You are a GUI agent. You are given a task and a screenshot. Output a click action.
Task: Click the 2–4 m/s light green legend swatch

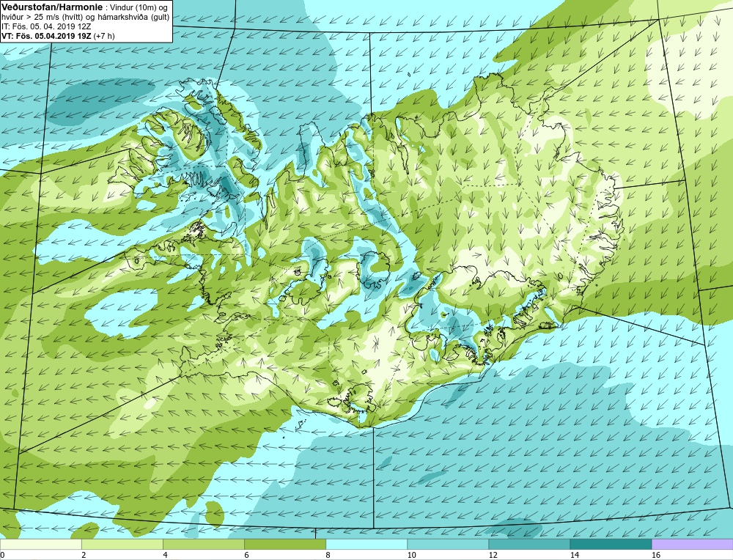tap(122, 544)
